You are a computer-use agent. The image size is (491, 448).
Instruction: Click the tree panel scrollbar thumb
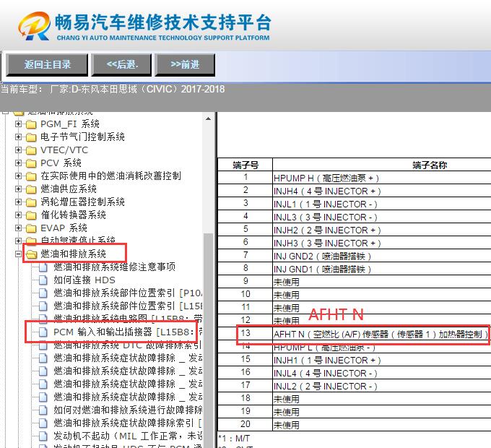[x=208, y=340]
